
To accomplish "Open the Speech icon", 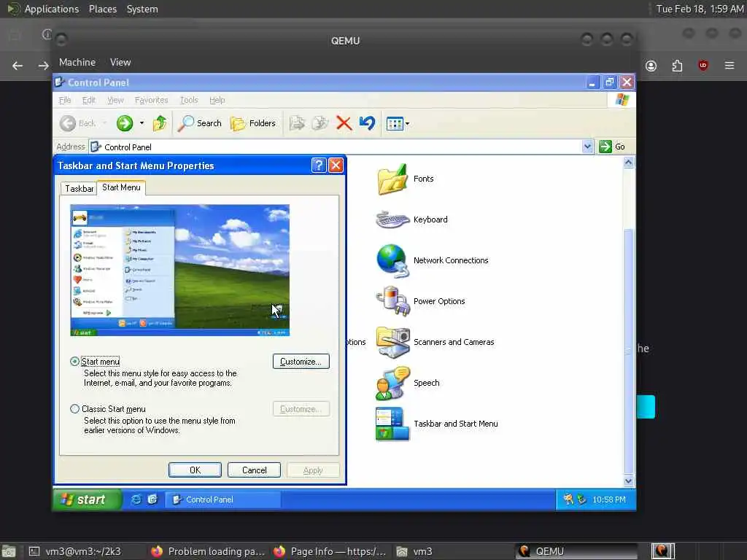I will coord(392,383).
